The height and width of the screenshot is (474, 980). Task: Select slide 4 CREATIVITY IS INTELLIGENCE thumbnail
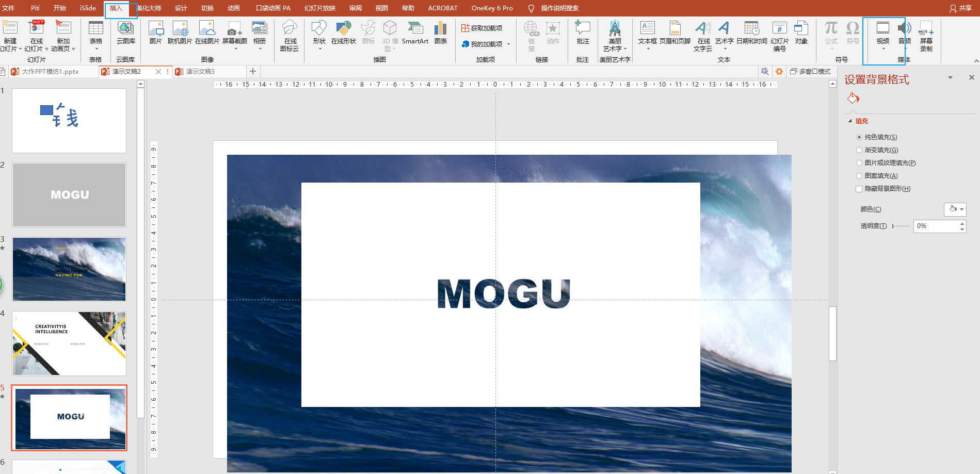pos(69,344)
